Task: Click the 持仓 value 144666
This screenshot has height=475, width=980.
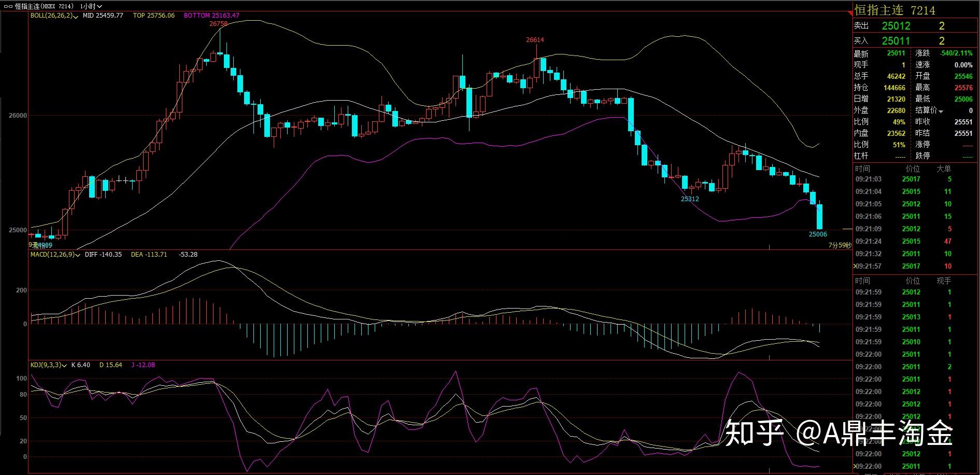Action: click(x=894, y=88)
